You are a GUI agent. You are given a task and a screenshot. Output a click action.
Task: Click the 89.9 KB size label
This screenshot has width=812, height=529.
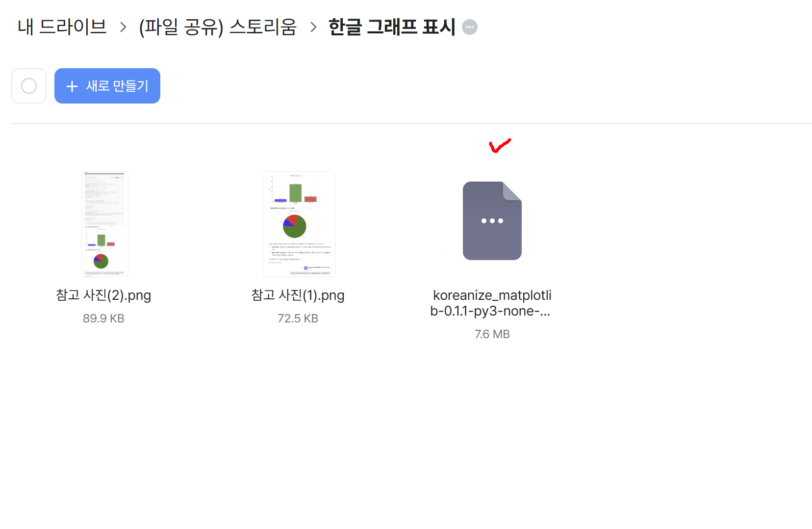pos(103,318)
